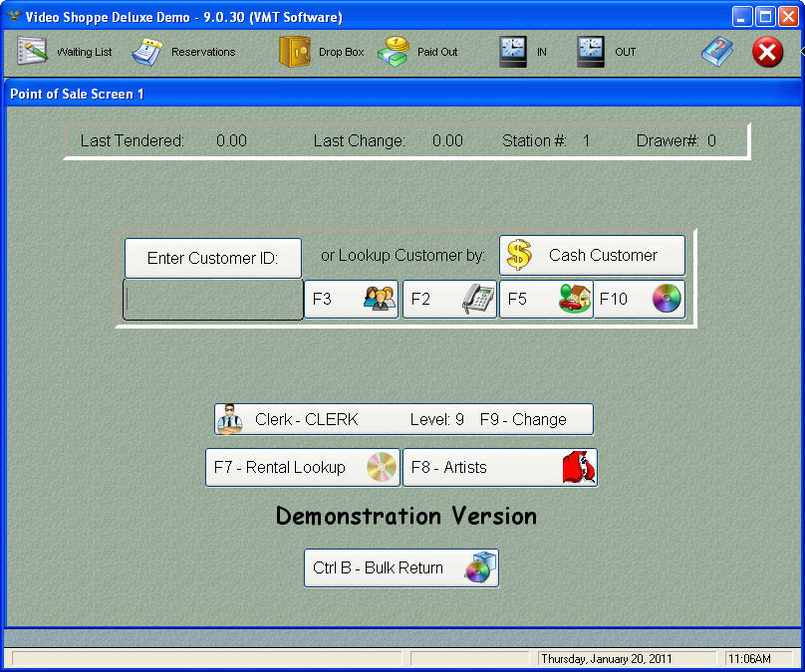Open the help book icon
This screenshot has height=672, width=805.
(x=717, y=52)
